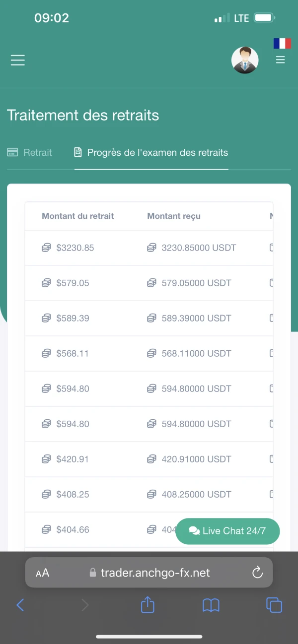The width and height of the screenshot is (298, 644).
Task: Click the 420.91000 USDT received amount
Action: click(196, 459)
